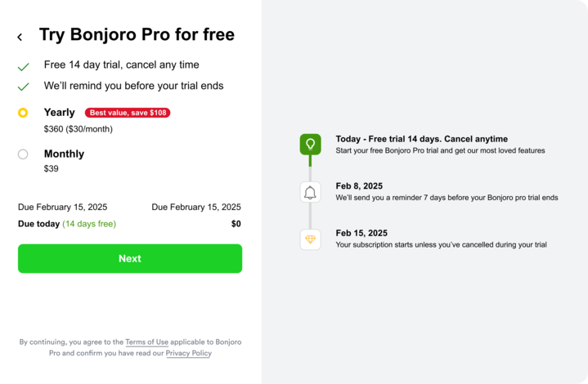Click the green lightbulb trial icon

310,145
